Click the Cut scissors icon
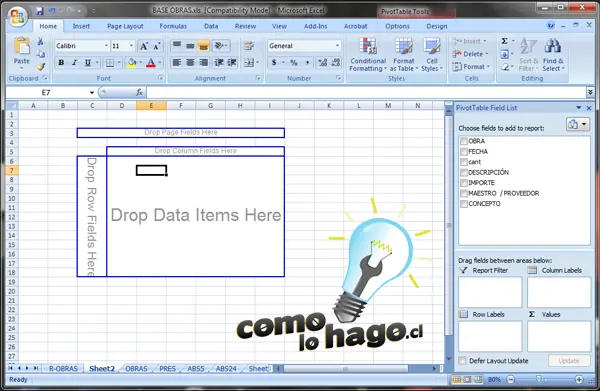The width and height of the screenshot is (600, 391). [40, 41]
